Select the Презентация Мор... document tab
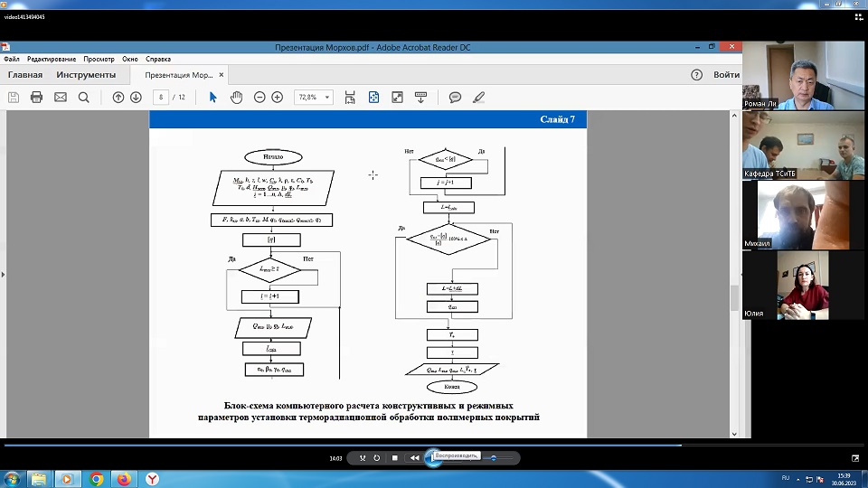 178,75
